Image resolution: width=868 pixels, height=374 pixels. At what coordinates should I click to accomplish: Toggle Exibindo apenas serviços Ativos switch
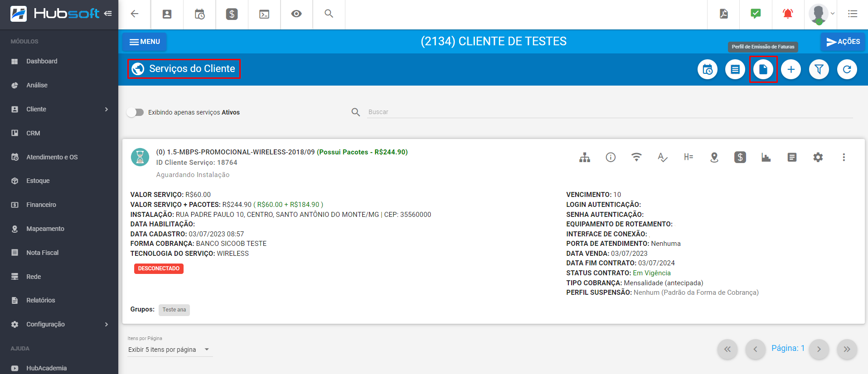point(135,112)
